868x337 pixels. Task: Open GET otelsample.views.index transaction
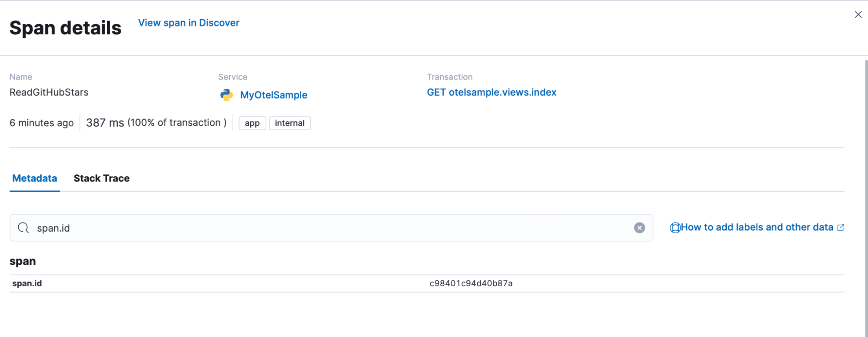[491, 92]
